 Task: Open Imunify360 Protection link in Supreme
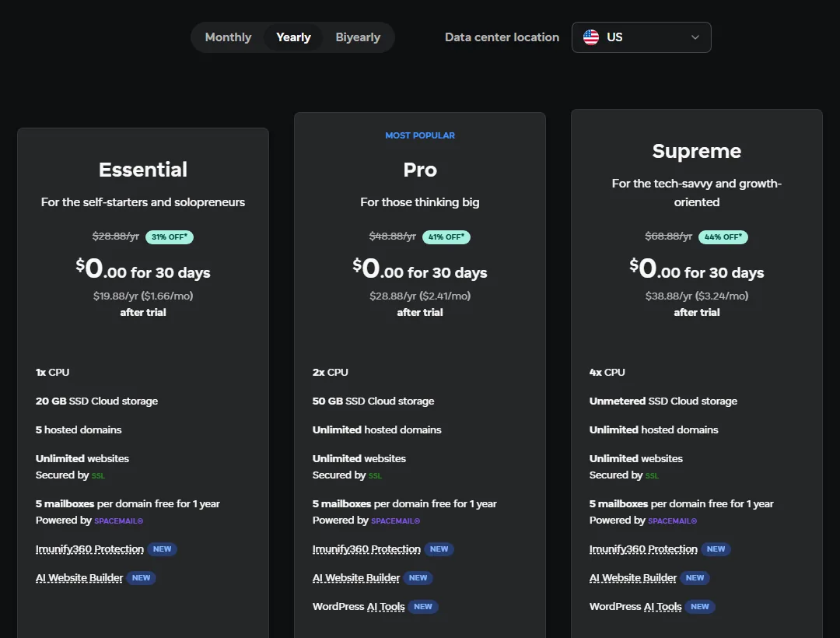[x=643, y=549]
